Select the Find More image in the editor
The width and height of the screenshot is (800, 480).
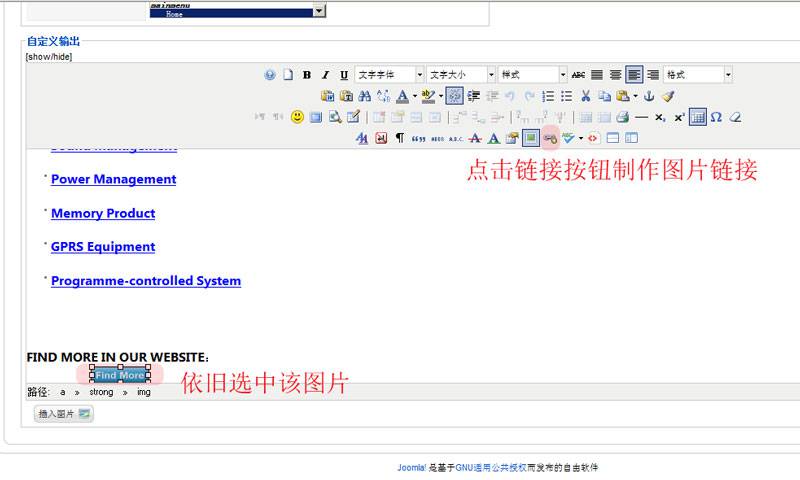click(x=120, y=374)
